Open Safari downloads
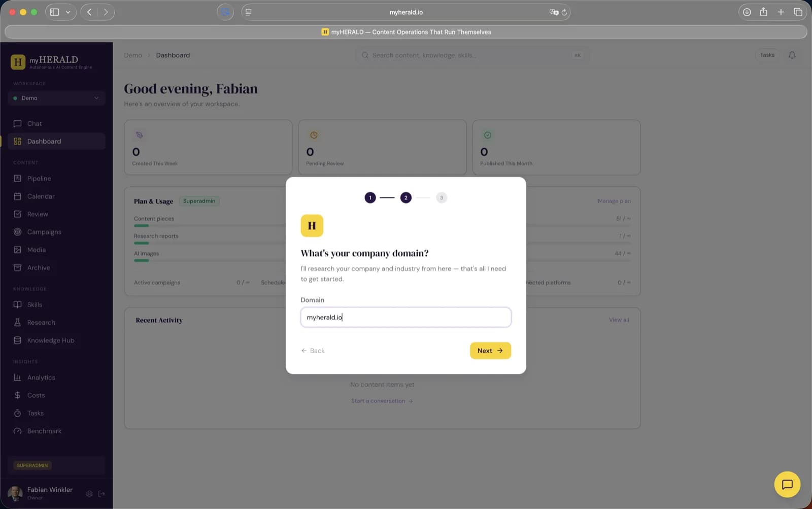The width and height of the screenshot is (812, 509). pos(747,12)
